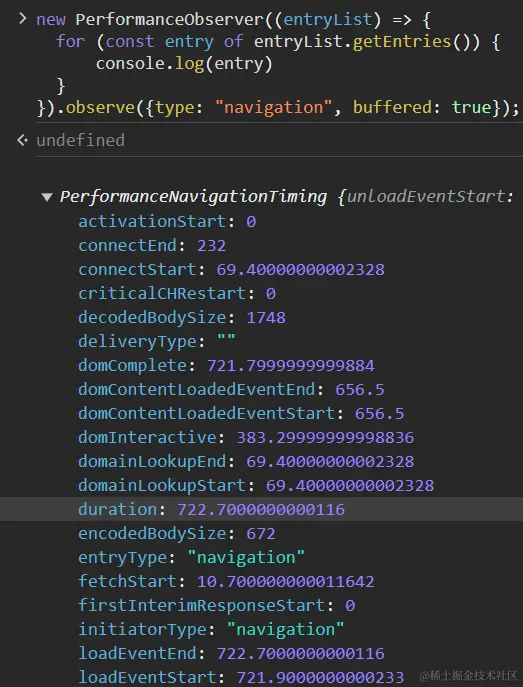Click the "console.log(entry)" code line
Screen dimensions: 523x687
(184, 64)
